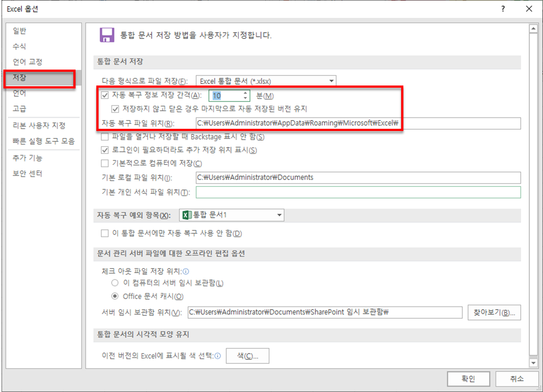Screen dimensions: 543x392
Task: Open the 다음 형식으로 파일 저장 format dropdown
Action: click(266, 81)
